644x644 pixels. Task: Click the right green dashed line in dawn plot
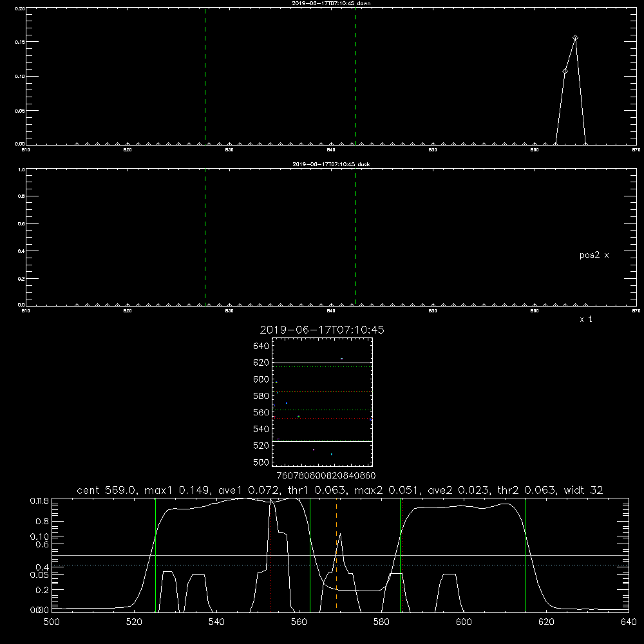click(x=355, y=76)
